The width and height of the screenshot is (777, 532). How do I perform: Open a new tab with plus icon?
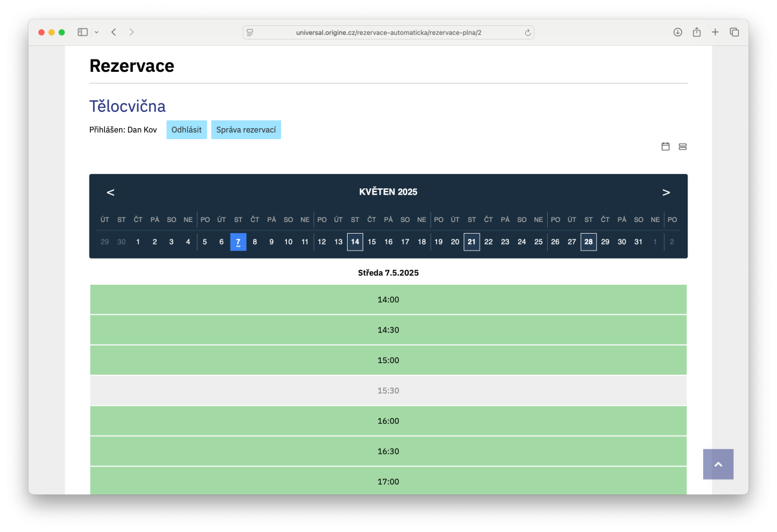(x=715, y=32)
